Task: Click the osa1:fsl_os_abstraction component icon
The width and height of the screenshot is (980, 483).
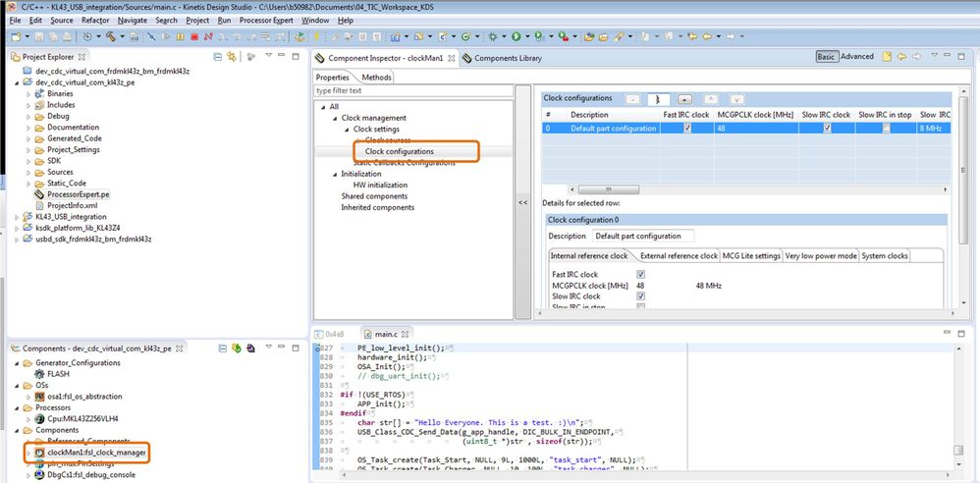Action: [x=39, y=397]
